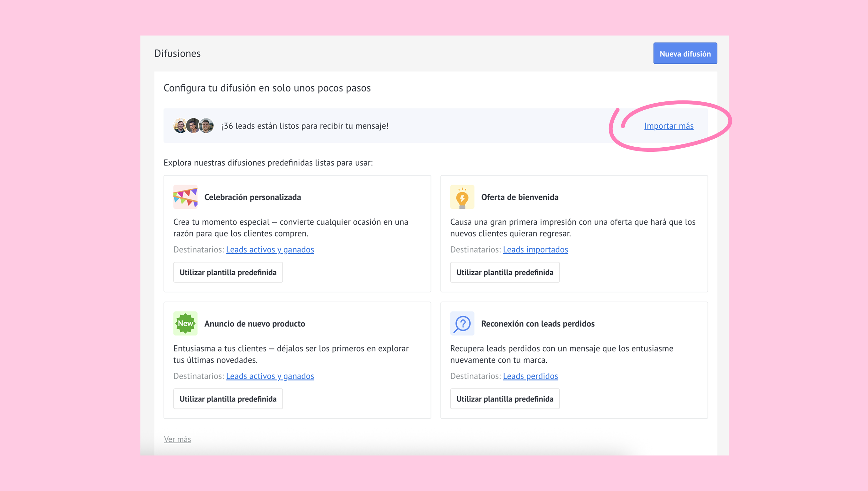The width and height of the screenshot is (868, 491).
Task: Click the Celebración personalizada bunting icon
Action: point(185,197)
